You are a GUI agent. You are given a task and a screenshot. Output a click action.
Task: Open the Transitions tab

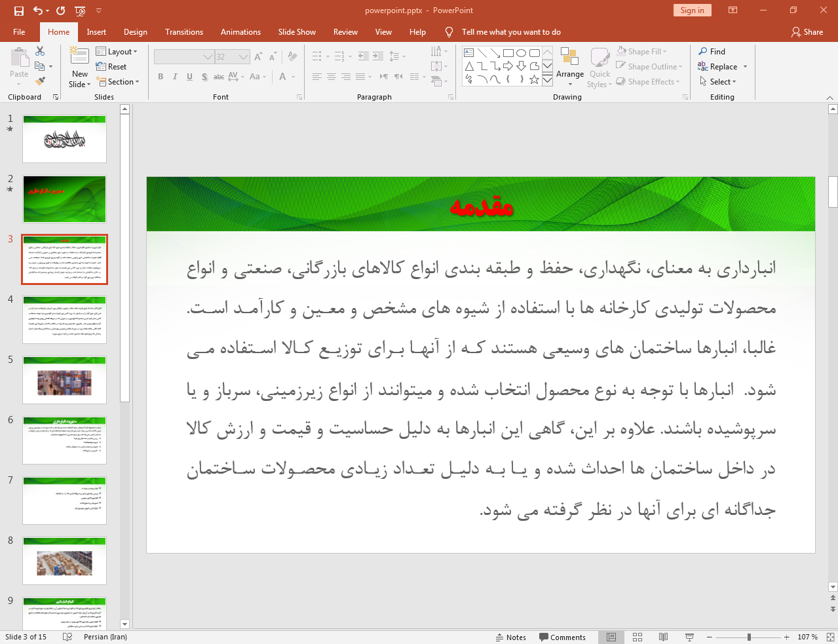[x=184, y=31]
